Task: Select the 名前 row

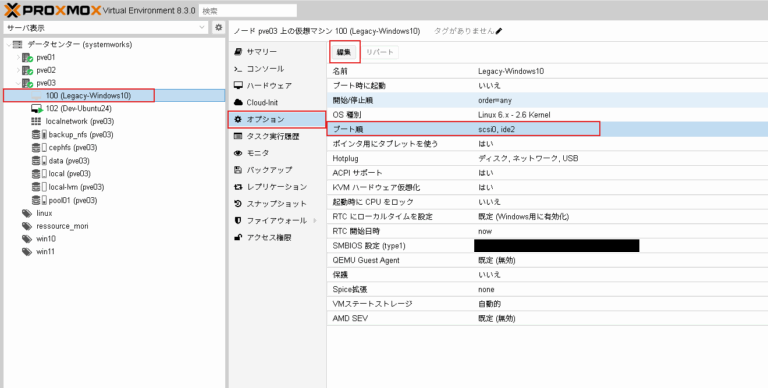Action: (x=548, y=71)
